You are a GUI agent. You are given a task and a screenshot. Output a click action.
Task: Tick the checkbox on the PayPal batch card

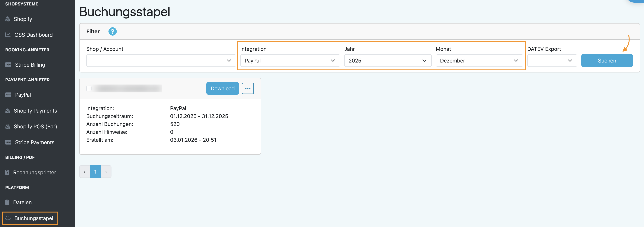tap(89, 88)
